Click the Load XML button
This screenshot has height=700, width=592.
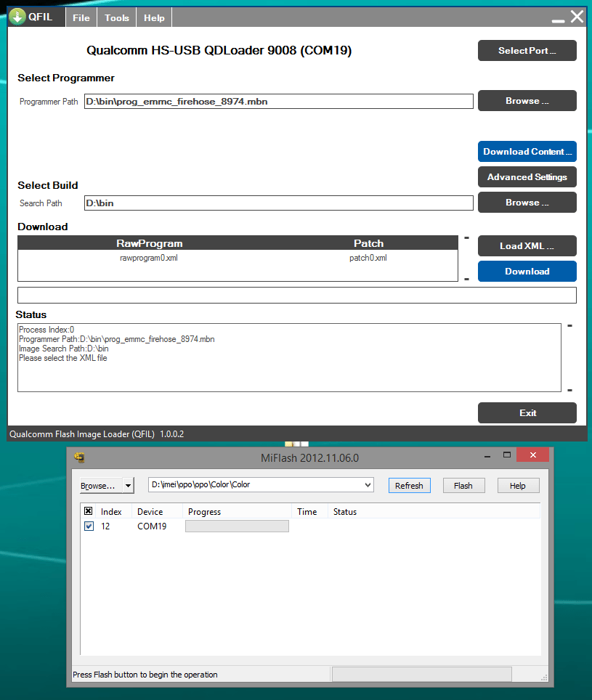[x=527, y=246]
